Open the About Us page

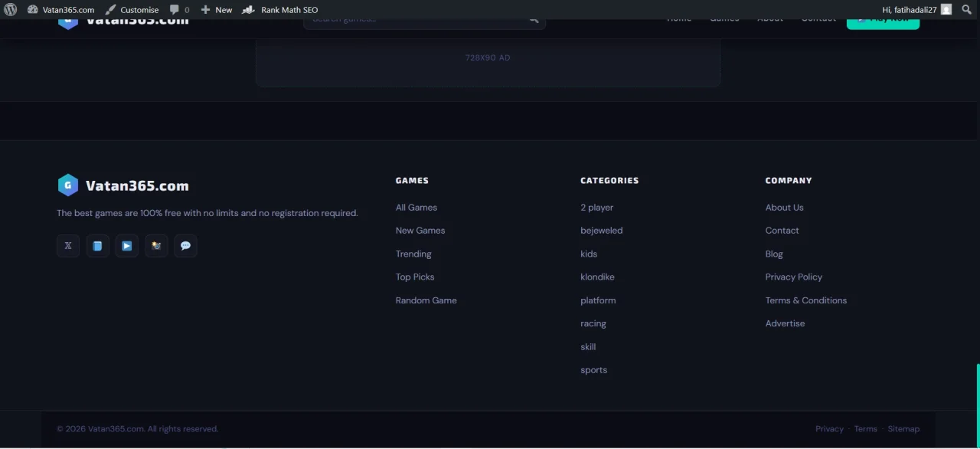click(785, 208)
